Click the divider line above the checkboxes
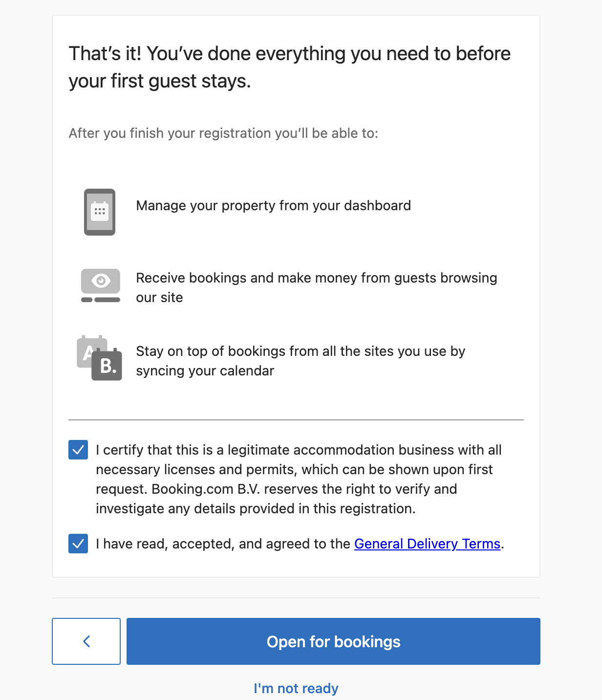602x700 pixels. coord(296,419)
